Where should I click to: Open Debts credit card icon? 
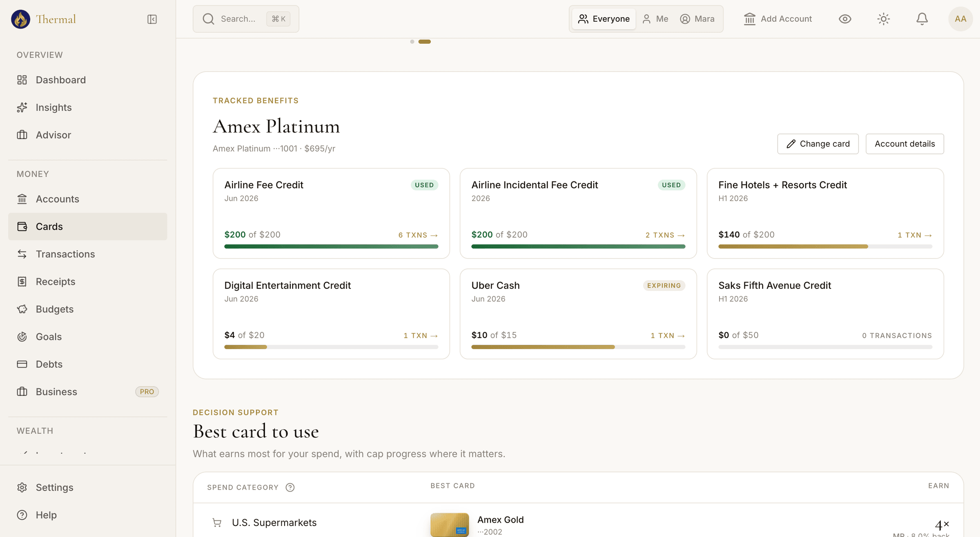tap(22, 364)
